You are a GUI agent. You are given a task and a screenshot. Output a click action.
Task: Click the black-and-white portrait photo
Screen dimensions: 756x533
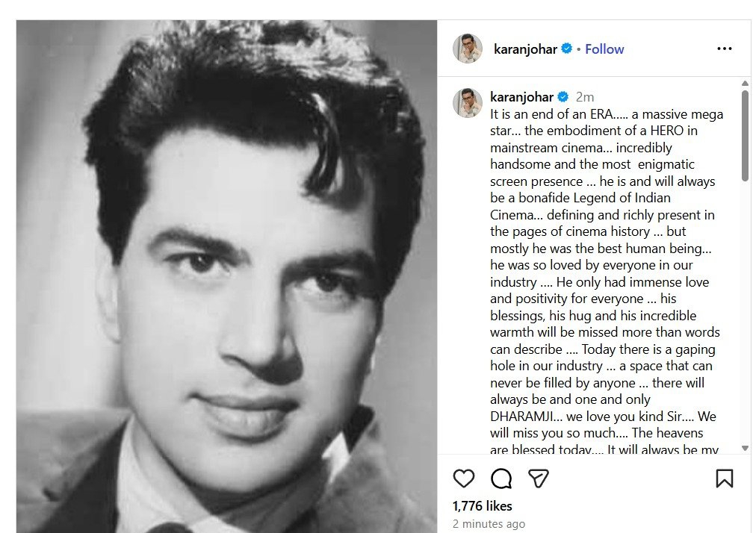226,276
